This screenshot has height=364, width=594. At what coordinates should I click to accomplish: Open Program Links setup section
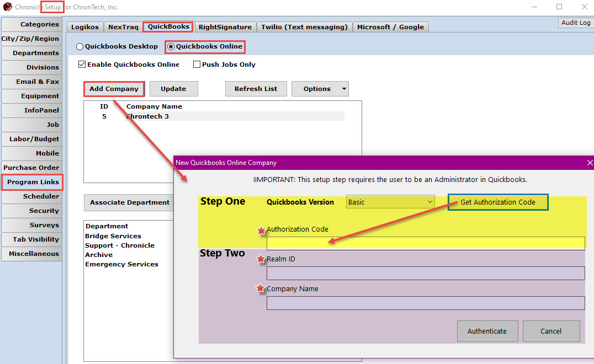click(32, 182)
